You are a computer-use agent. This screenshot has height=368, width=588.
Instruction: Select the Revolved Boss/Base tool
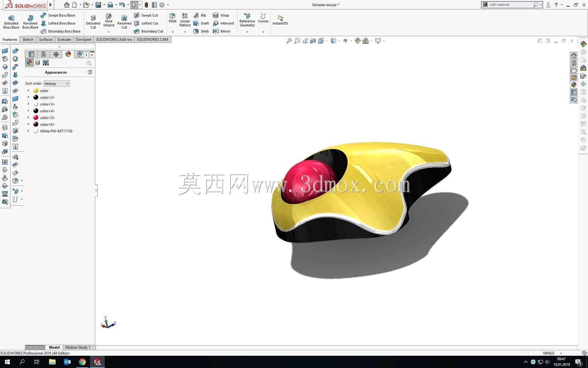coord(30,22)
